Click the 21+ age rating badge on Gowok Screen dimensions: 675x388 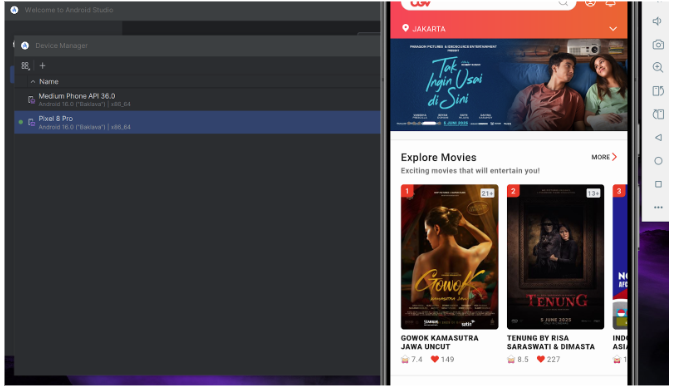click(487, 193)
